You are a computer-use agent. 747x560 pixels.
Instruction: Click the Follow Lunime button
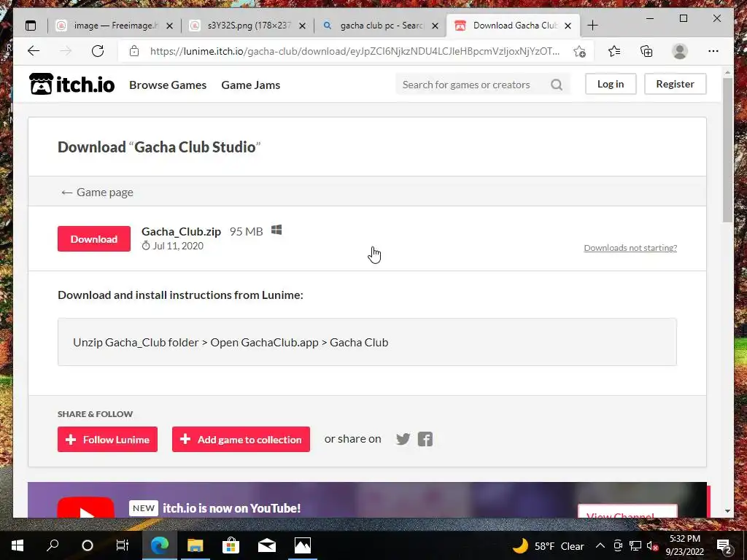(108, 439)
